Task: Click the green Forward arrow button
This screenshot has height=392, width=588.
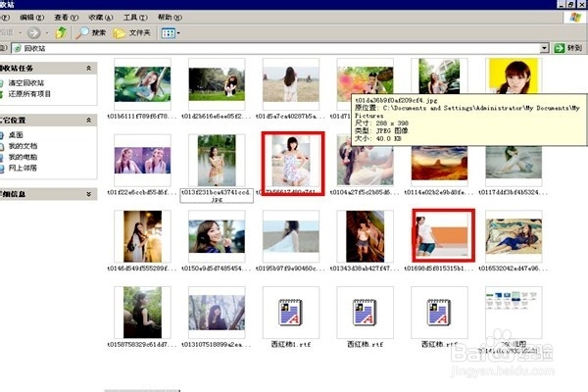Action: tap(33, 33)
